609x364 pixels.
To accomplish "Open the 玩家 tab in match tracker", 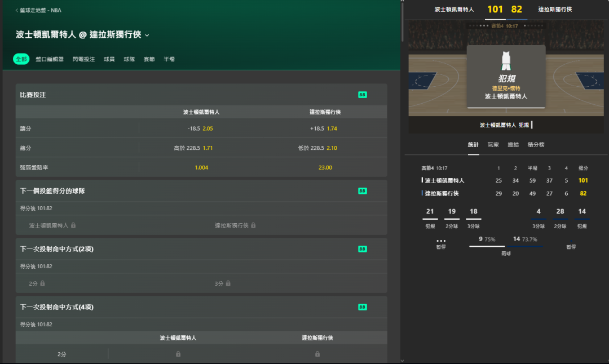I will [493, 145].
